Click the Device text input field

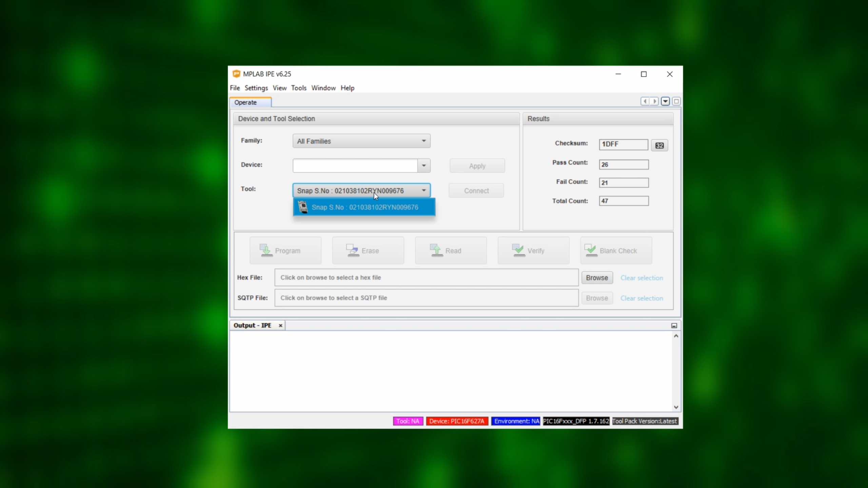tap(355, 166)
